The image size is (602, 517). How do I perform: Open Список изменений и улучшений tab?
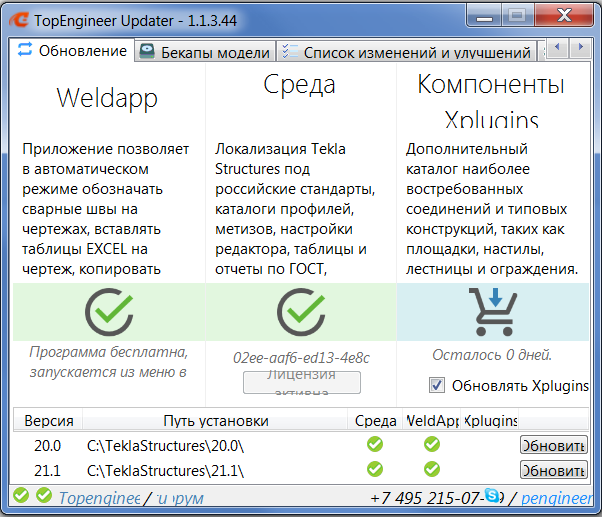click(407, 52)
